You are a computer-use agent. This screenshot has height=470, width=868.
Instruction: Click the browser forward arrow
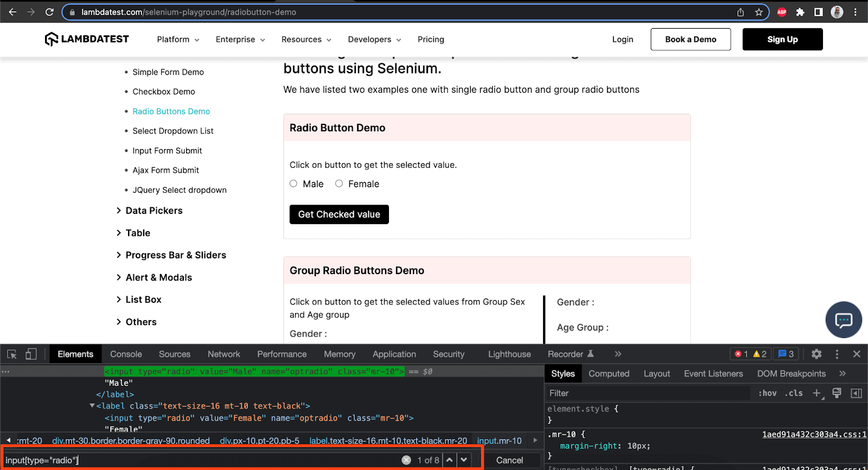(x=31, y=12)
